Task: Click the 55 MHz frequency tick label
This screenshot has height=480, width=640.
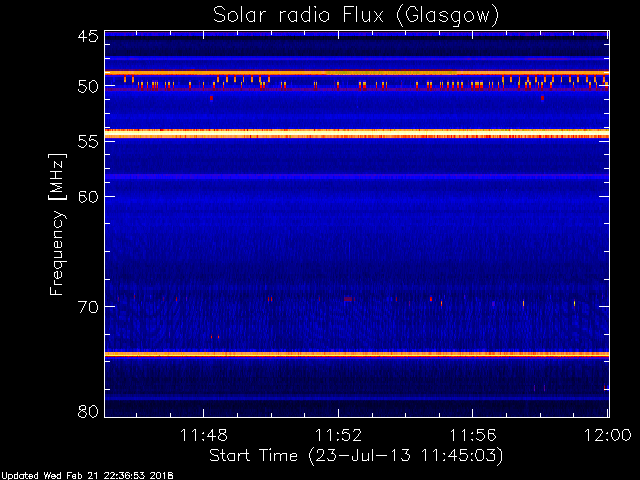Action: (x=87, y=143)
